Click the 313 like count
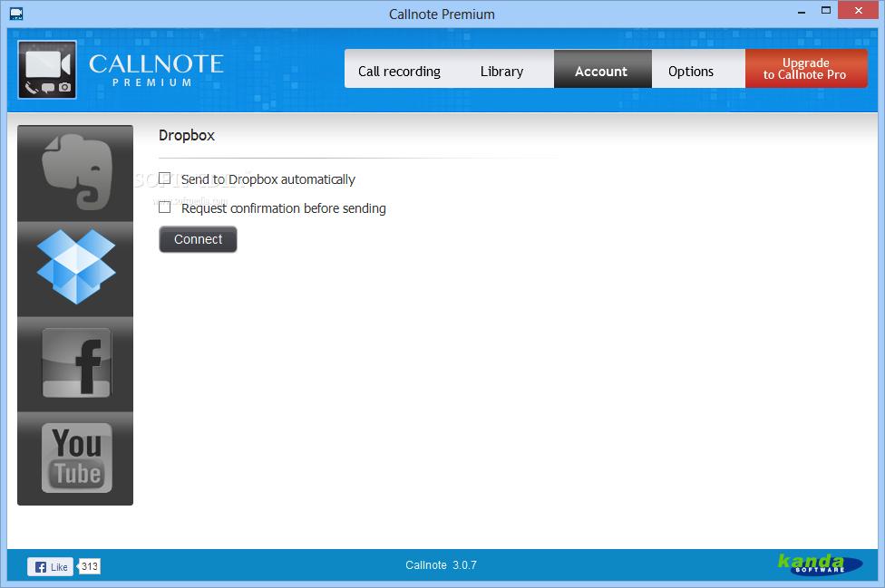Viewport: 885px width, 588px height. pos(89,566)
